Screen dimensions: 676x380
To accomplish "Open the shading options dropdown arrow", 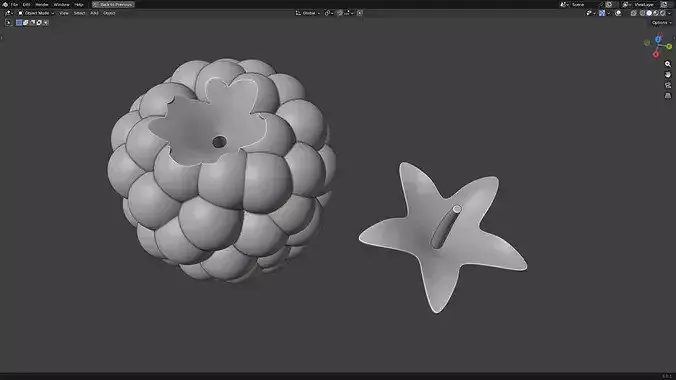I will [x=670, y=13].
